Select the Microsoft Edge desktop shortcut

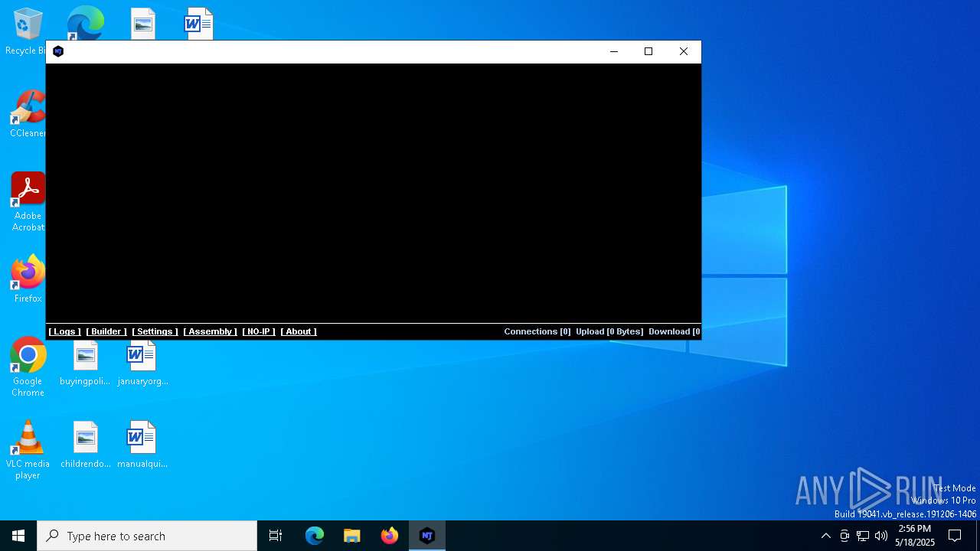[x=85, y=23]
